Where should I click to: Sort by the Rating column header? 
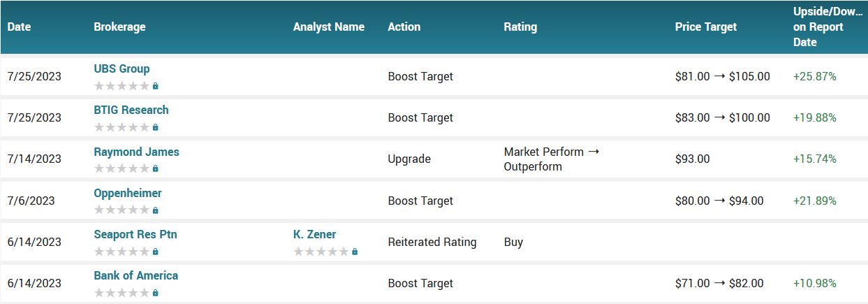point(520,27)
